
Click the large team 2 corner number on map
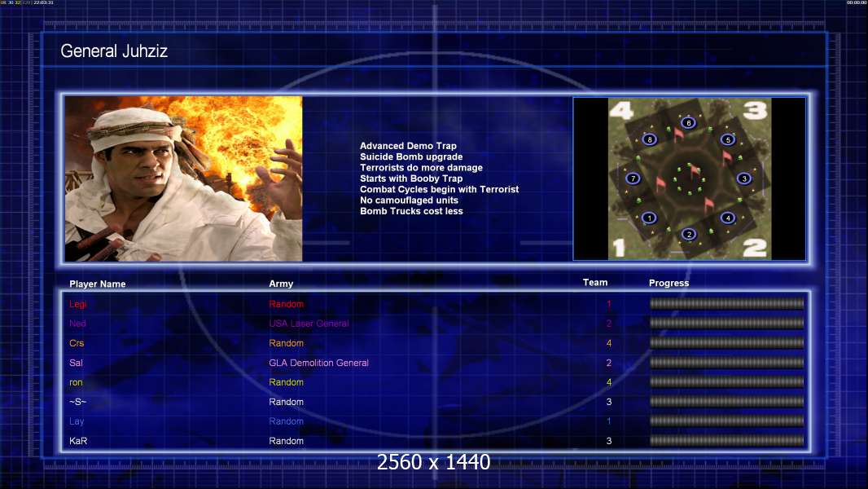(x=755, y=248)
